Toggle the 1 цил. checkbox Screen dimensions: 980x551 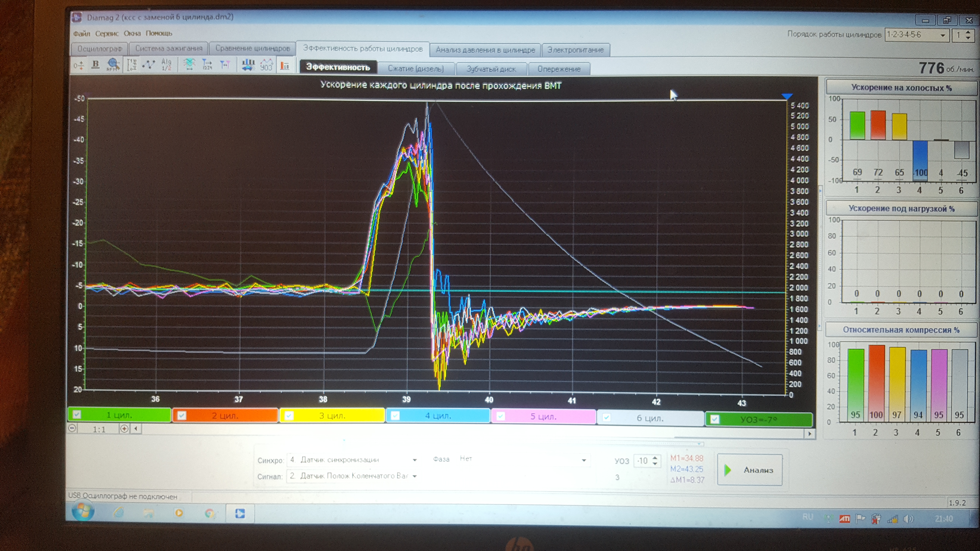77,415
